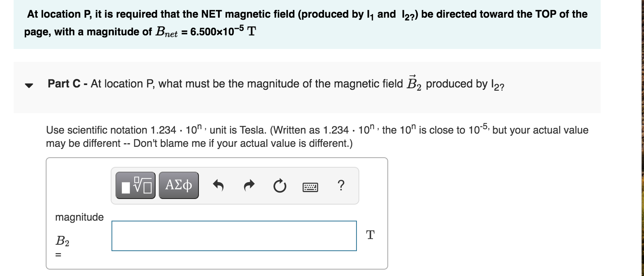Click the "magnitude" label
The height and width of the screenshot is (276, 644).
tap(79, 217)
